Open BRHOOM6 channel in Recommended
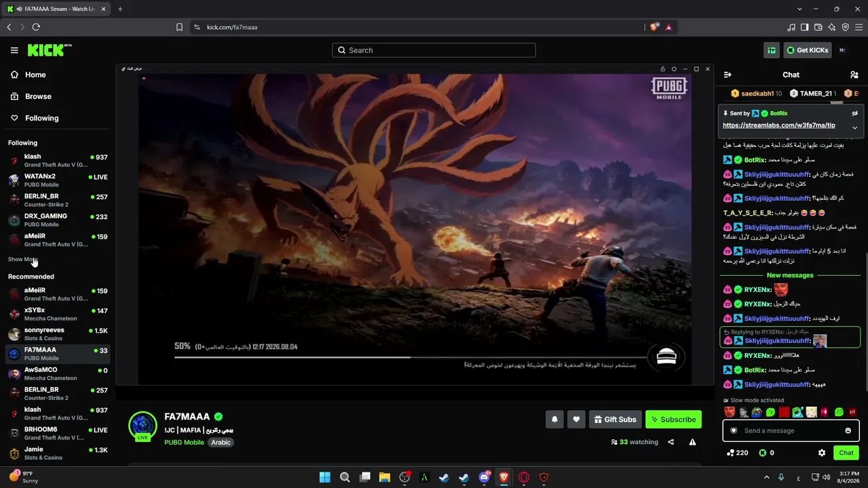The image size is (868, 488). 58,433
